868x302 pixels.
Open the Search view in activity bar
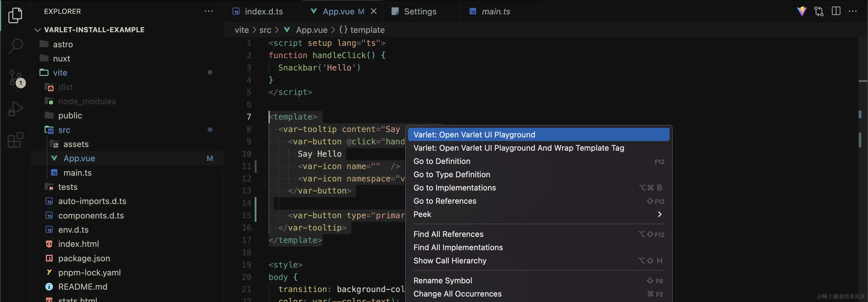click(x=15, y=46)
